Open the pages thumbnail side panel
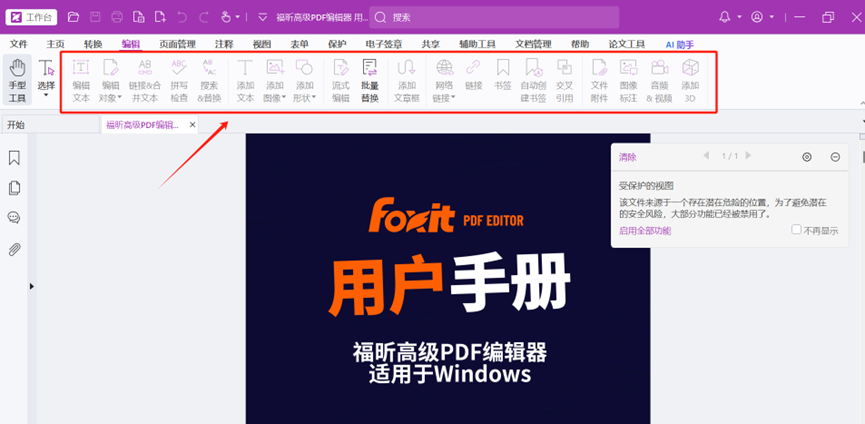865x424 pixels. tap(14, 188)
